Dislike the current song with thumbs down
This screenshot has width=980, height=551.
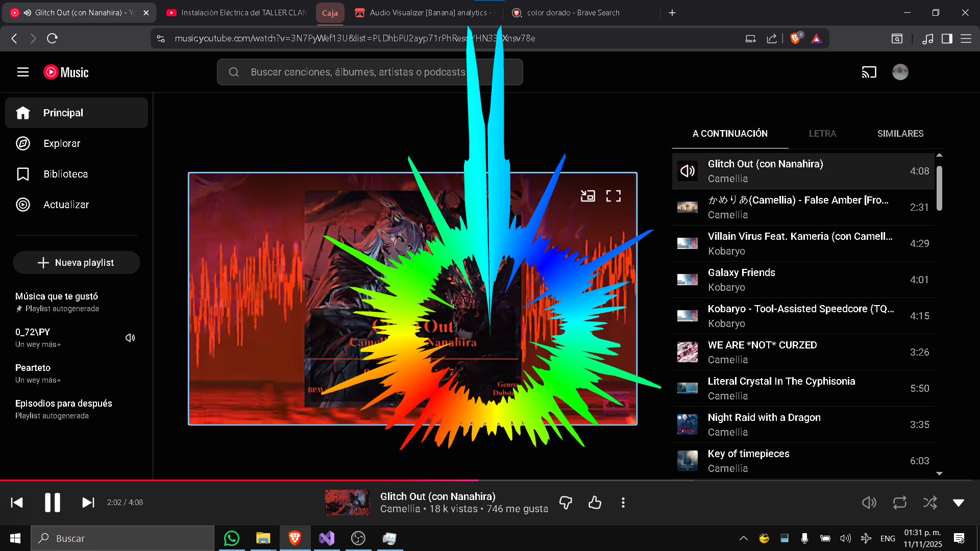click(x=566, y=503)
